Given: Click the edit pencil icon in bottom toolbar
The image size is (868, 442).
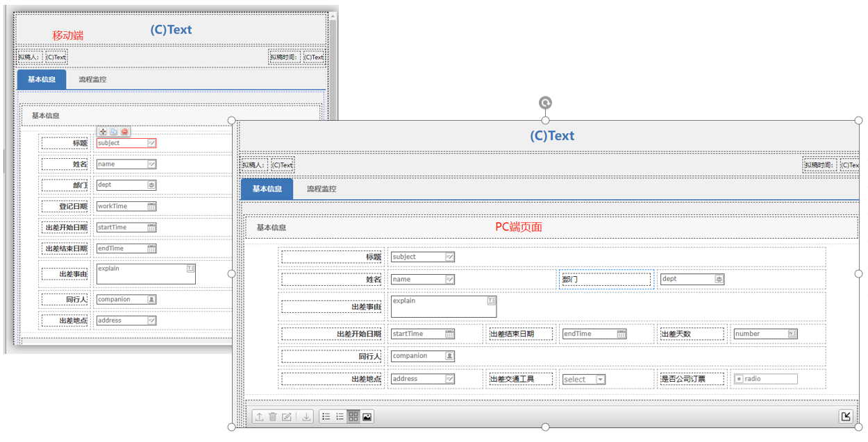Looking at the screenshot, I should point(287,416).
